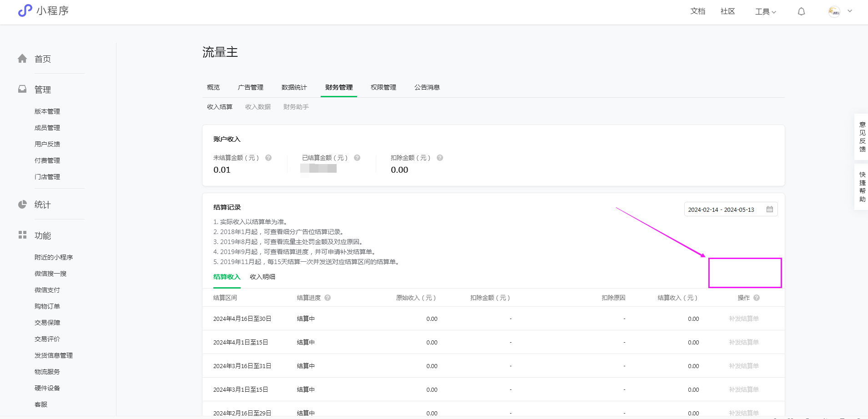The height and width of the screenshot is (419, 868).
Task: Open the 文档 link
Action: click(x=698, y=11)
